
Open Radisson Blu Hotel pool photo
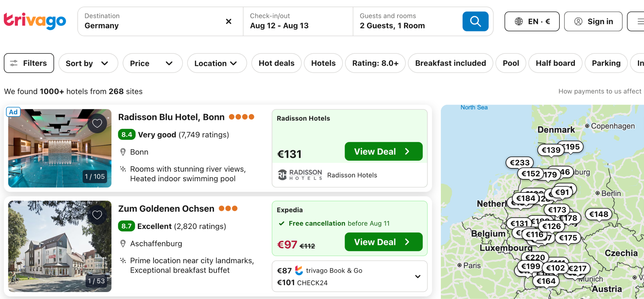[60, 148]
